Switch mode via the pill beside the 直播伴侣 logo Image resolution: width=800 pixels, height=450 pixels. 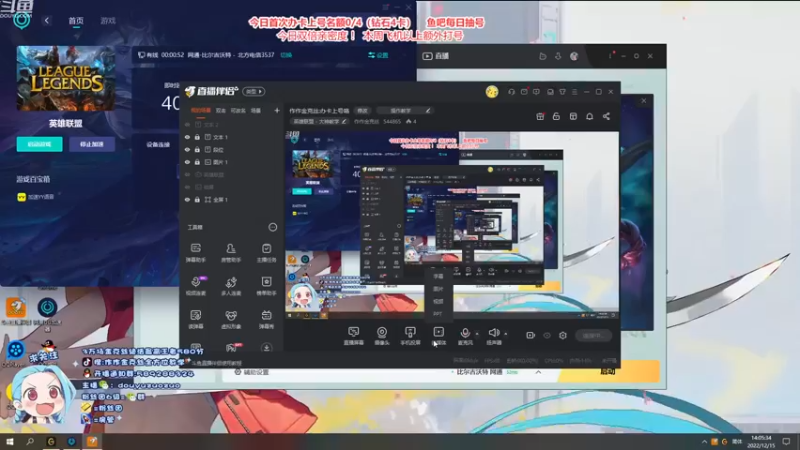pyautogui.click(x=254, y=91)
